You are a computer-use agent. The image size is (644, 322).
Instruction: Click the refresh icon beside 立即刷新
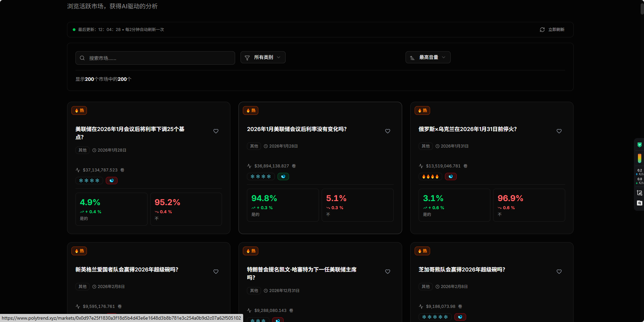(x=542, y=30)
